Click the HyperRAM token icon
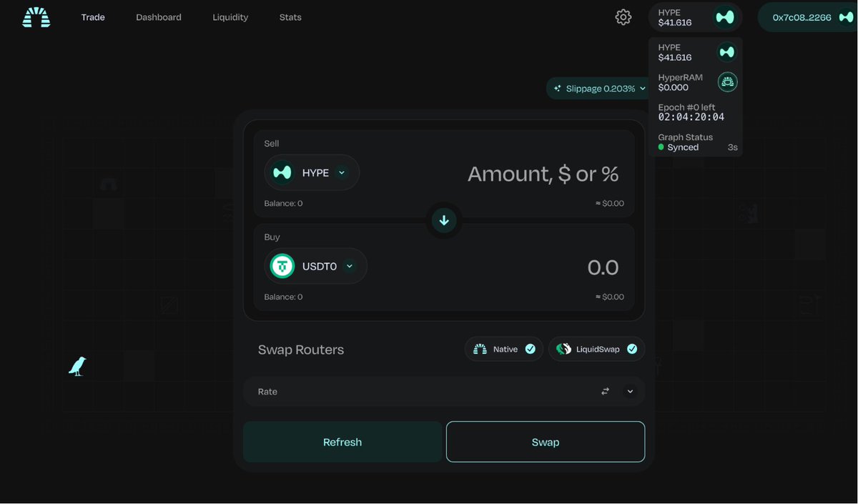Image resolution: width=858 pixels, height=504 pixels. 727,82
